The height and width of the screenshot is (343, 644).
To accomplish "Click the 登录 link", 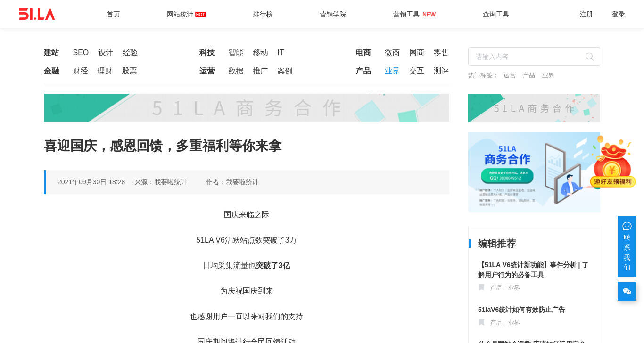I will coord(619,14).
